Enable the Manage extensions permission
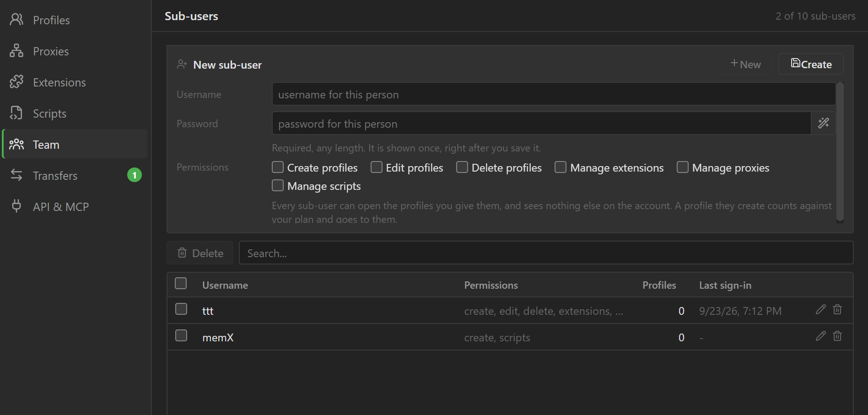The height and width of the screenshot is (415, 868). click(x=561, y=167)
